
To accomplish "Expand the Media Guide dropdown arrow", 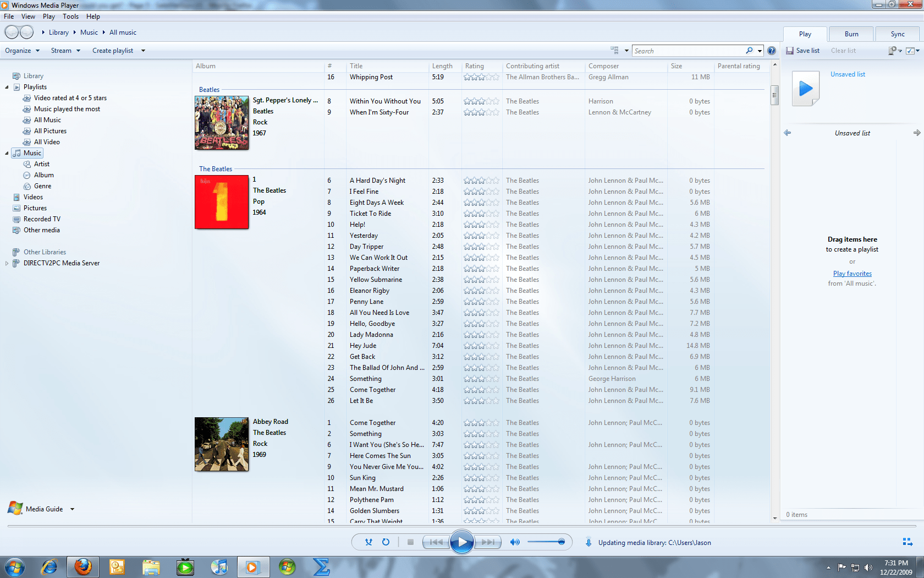I will coord(72,509).
